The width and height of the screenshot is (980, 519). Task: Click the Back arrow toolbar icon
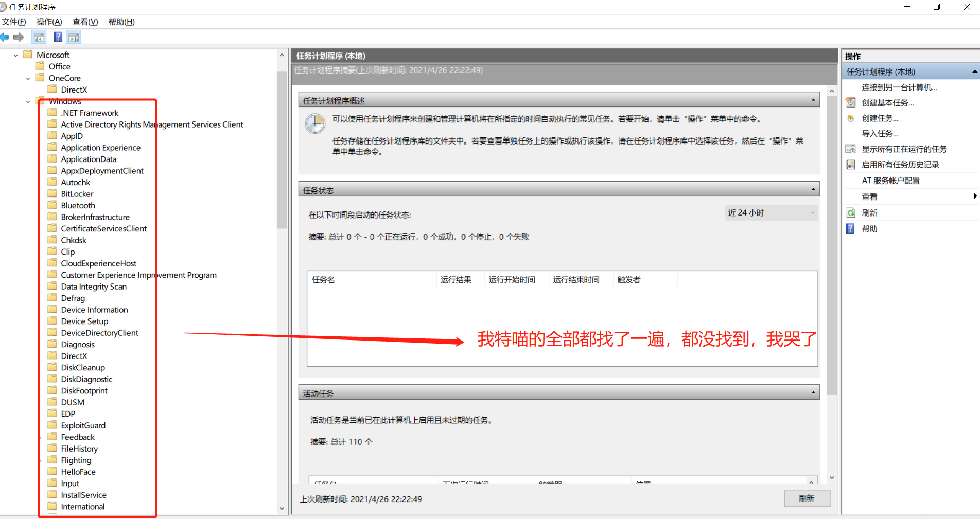pyautogui.click(x=5, y=37)
